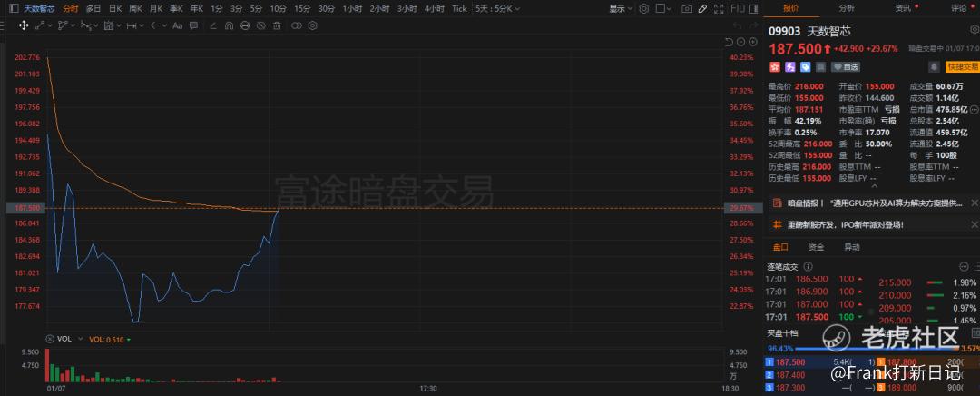The height and width of the screenshot is (396, 980).
Task: Select the Tick timeframe
Action: click(x=459, y=9)
